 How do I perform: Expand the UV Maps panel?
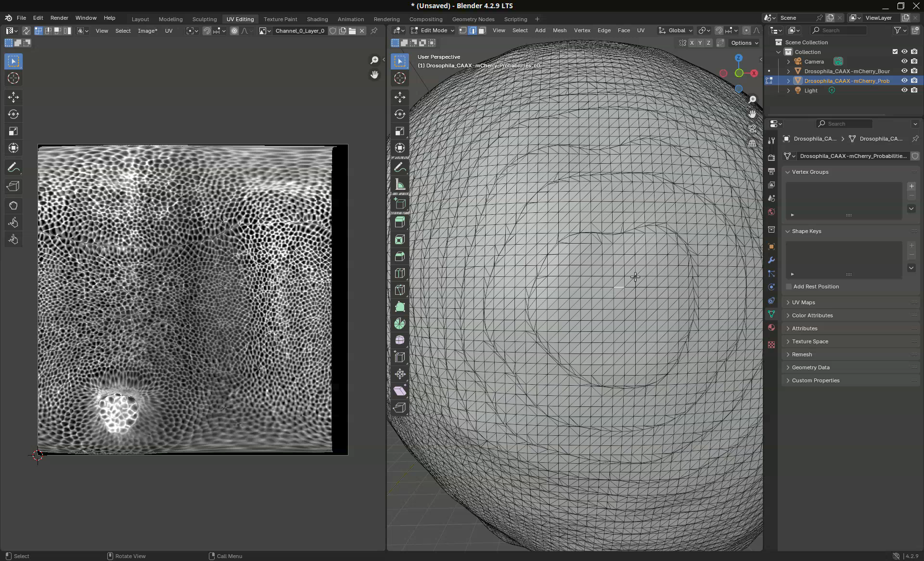803,302
